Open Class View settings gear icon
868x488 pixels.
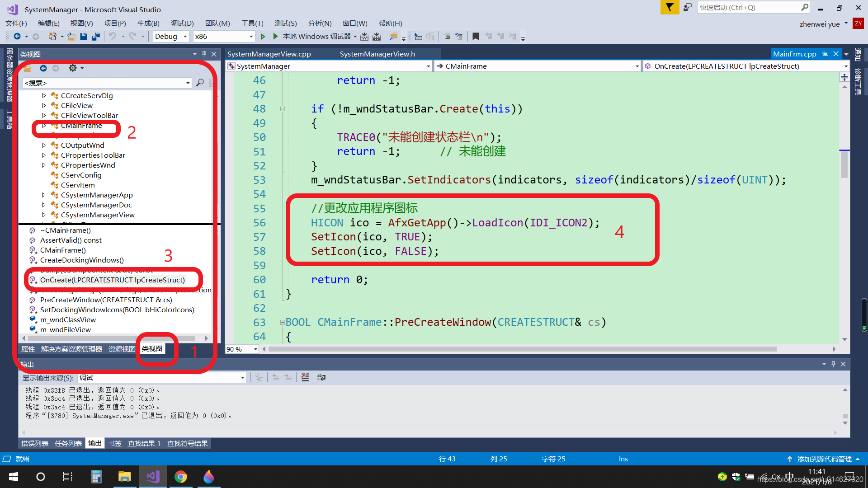[73, 68]
